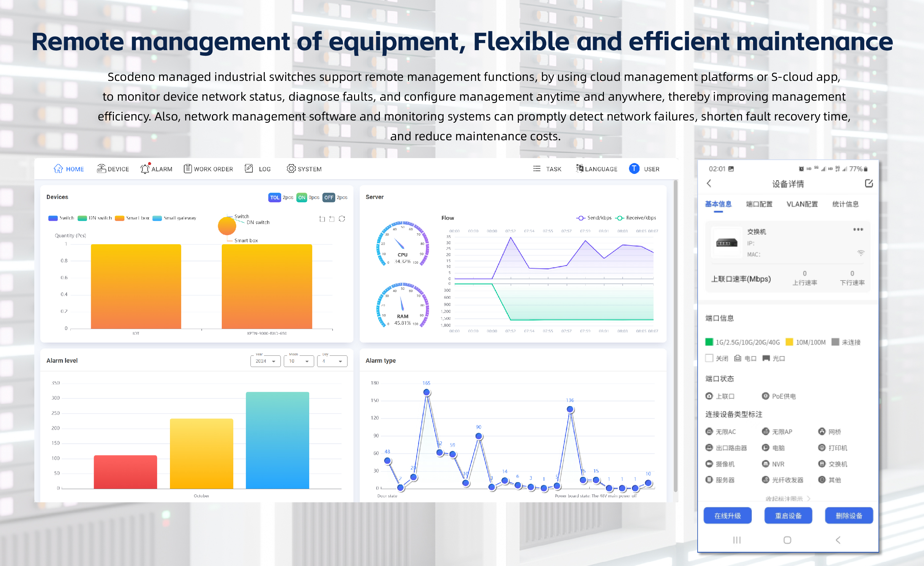
Task: Click the Work Order clipboard icon
Action: 187,169
